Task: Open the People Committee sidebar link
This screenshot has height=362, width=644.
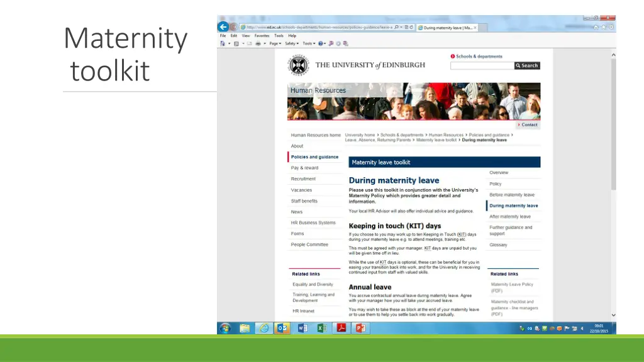Action: (x=309, y=244)
